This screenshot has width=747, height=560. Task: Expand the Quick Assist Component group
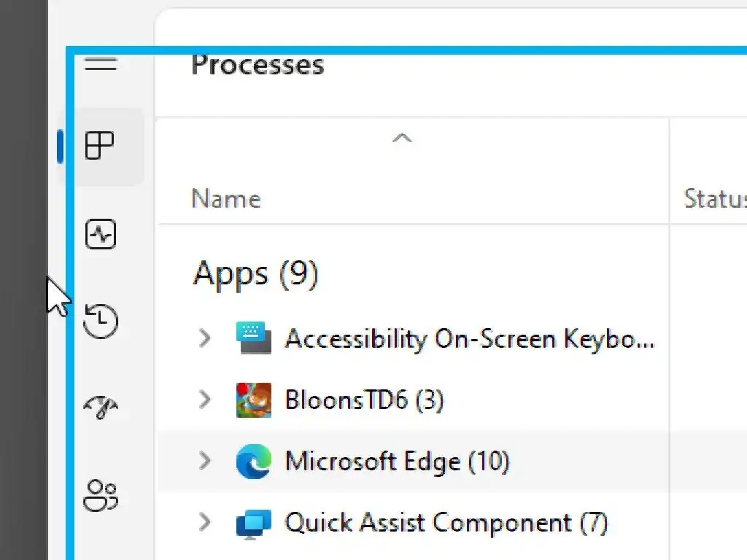[205, 523]
